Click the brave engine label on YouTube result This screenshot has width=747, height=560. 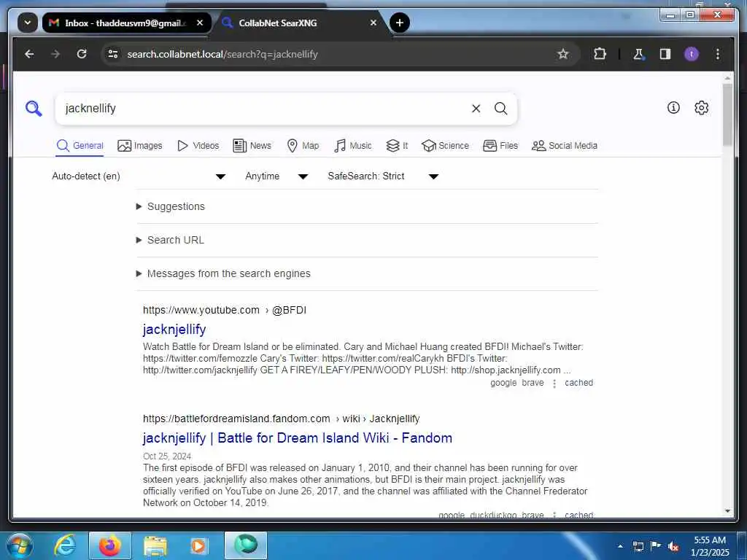533,383
